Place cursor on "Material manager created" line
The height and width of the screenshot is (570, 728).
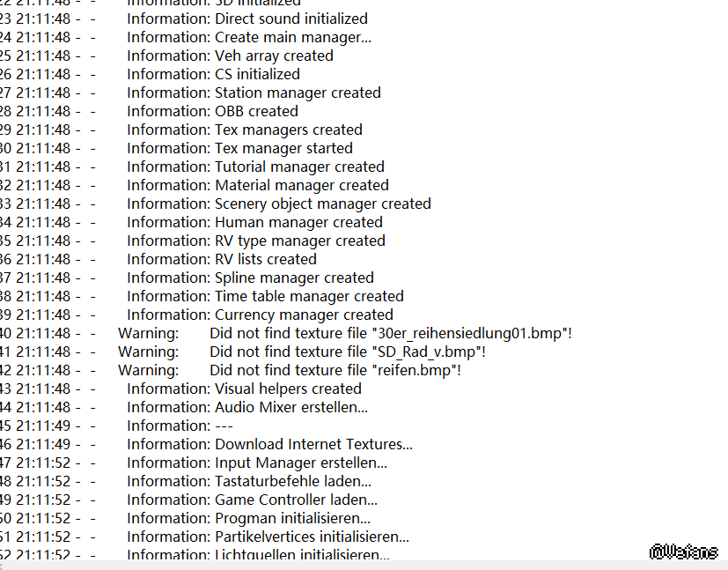(302, 185)
